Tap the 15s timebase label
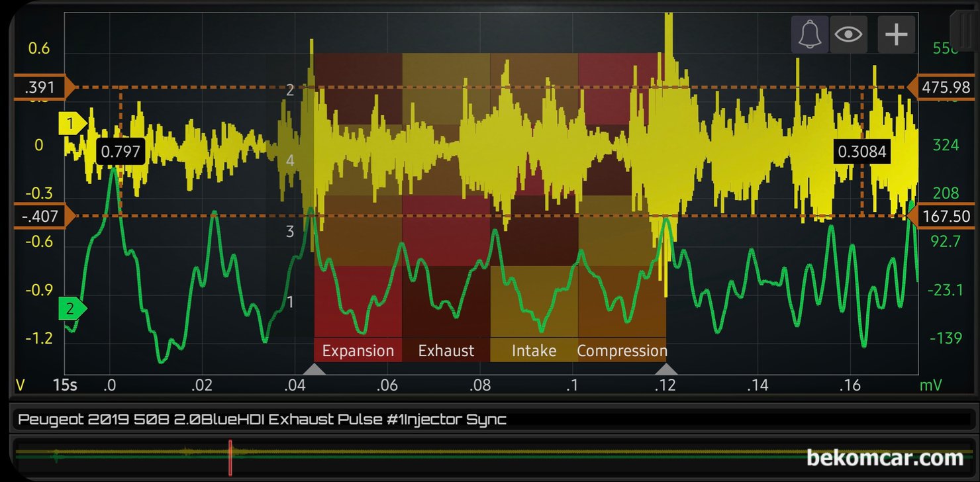 66,385
